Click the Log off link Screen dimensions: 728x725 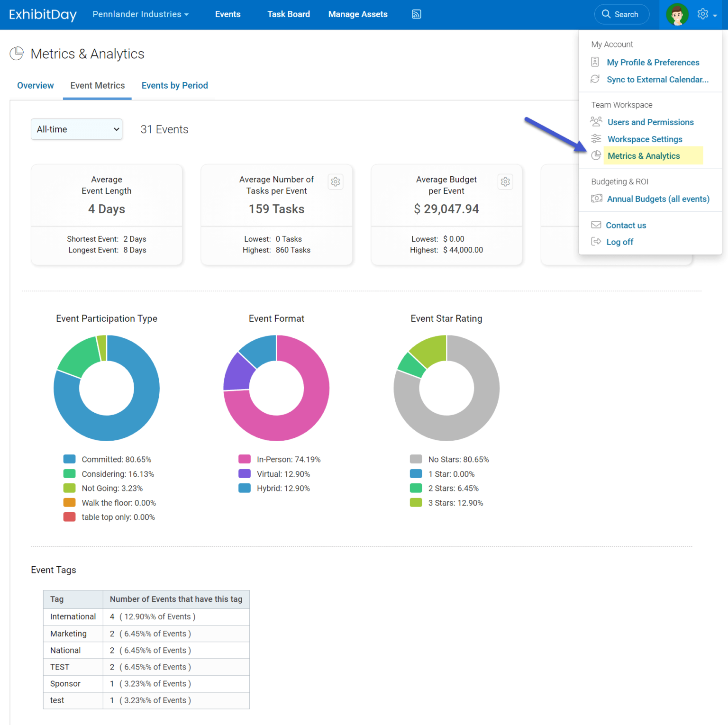pos(619,242)
